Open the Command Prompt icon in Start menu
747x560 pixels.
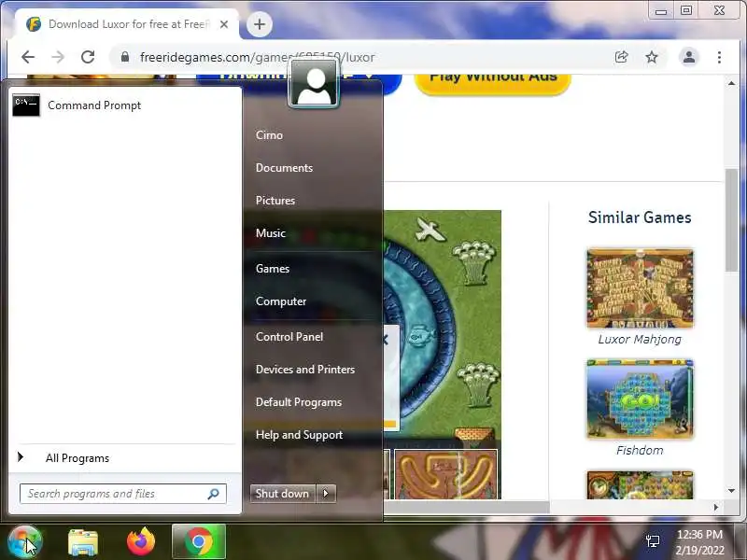[26, 105]
